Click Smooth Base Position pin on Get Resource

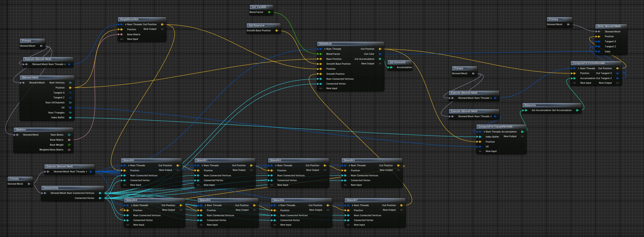[277, 30]
